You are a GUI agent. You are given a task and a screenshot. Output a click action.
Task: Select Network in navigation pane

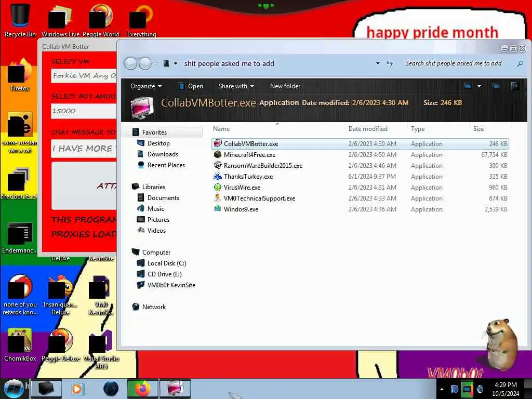(154, 307)
